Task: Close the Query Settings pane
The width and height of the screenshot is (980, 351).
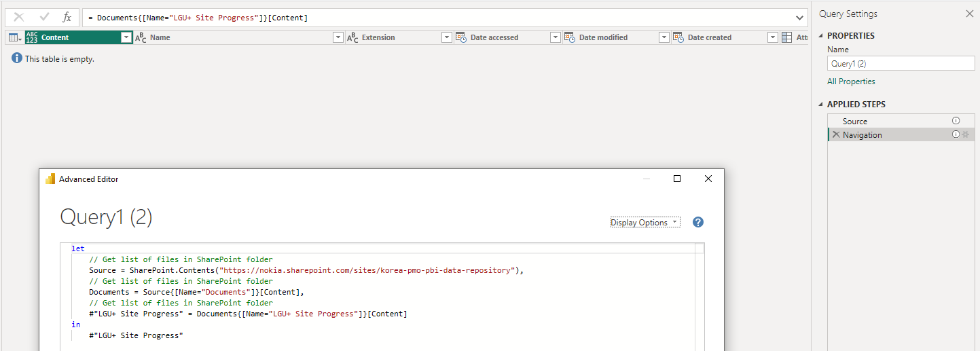Action: [969, 14]
